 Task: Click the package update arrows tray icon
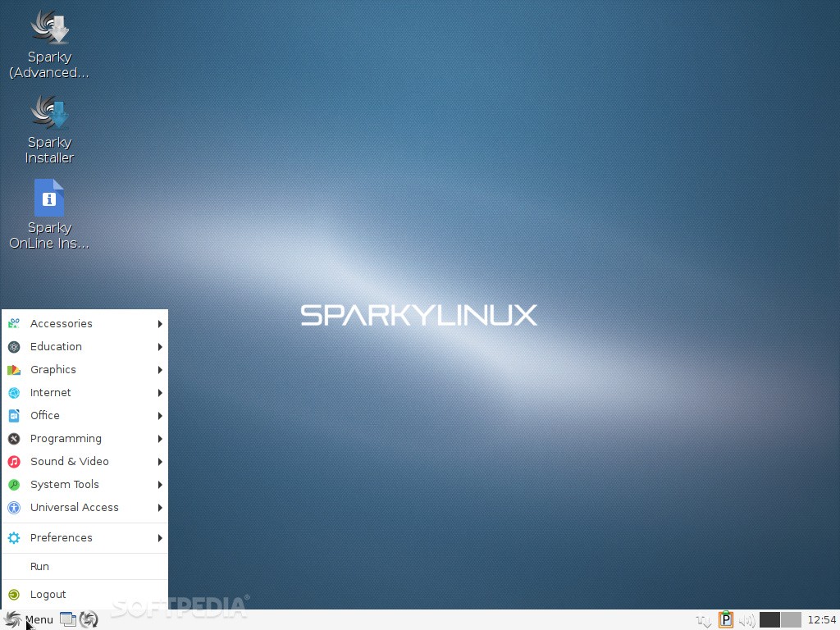(x=702, y=619)
